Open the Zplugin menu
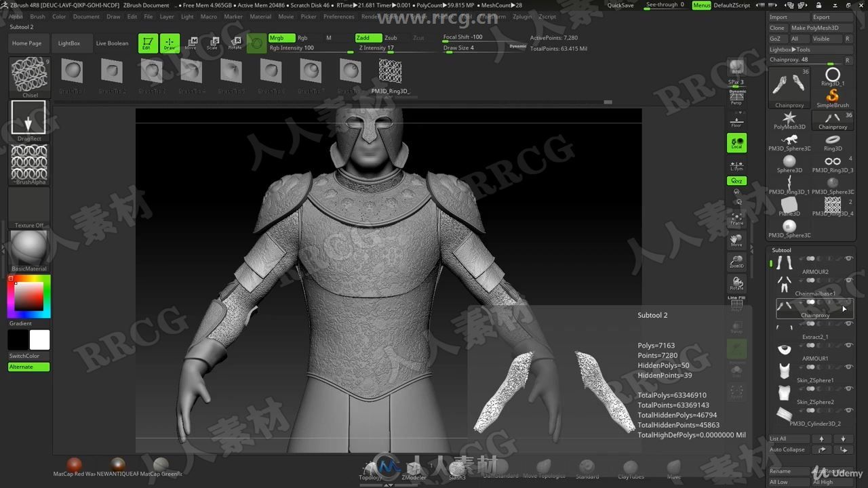The width and height of the screenshot is (868, 488). click(x=522, y=16)
